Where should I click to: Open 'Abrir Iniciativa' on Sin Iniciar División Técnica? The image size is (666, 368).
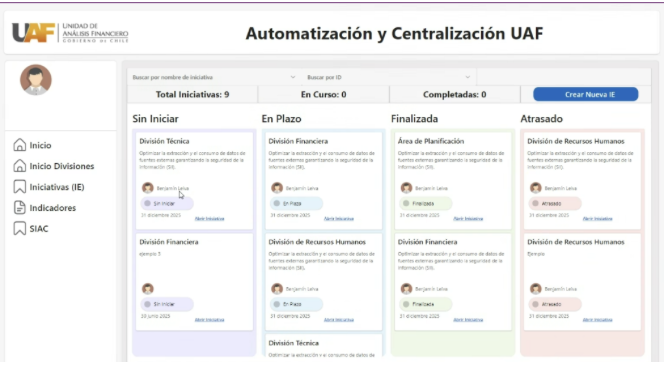(x=209, y=218)
